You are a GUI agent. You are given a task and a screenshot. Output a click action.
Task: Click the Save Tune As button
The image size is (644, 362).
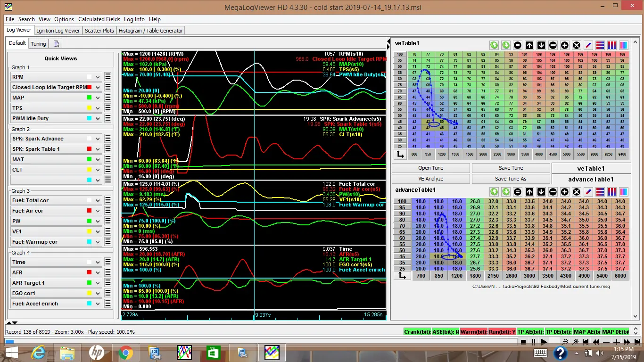click(511, 179)
